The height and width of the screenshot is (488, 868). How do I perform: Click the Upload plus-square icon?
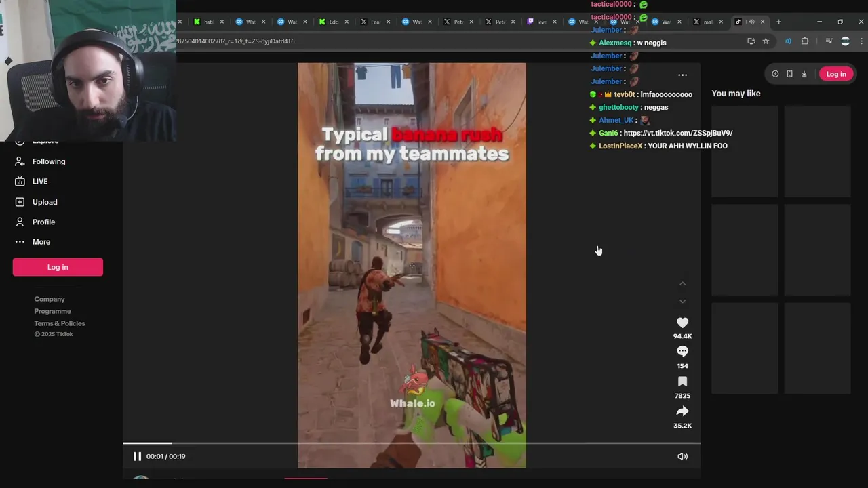tap(20, 202)
